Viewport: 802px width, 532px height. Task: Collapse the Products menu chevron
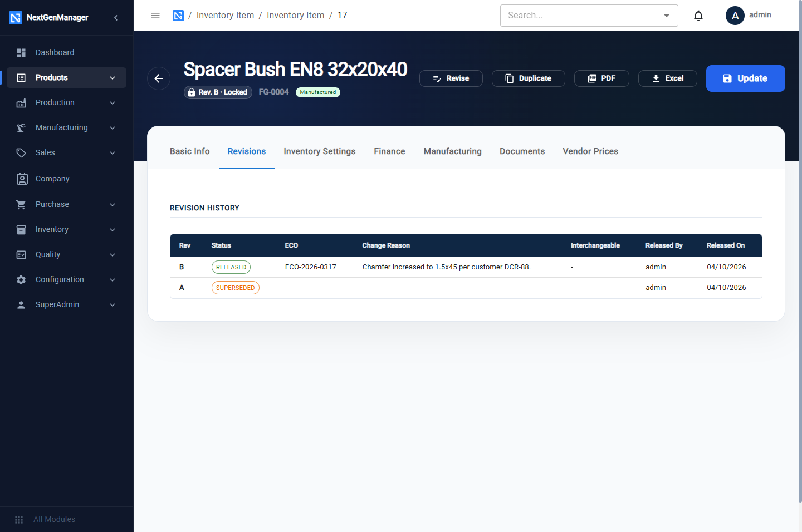[113, 78]
